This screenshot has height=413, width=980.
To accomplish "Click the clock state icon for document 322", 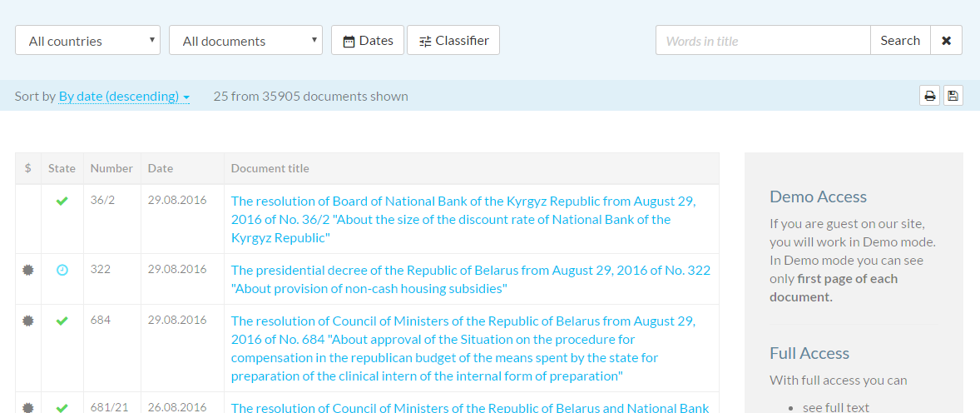I will [62, 270].
